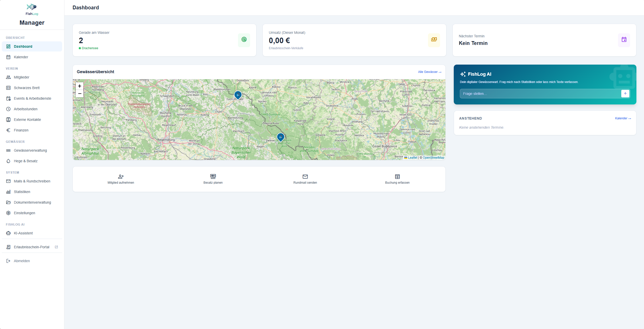The height and width of the screenshot is (329, 644).
Task: Click the Umsatz money icon
Action: (x=434, y=40)
